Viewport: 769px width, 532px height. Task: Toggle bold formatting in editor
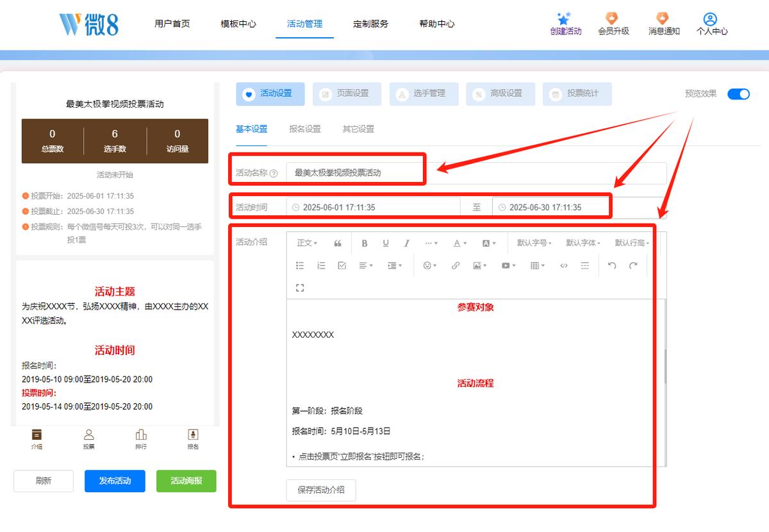coord(365,244)
